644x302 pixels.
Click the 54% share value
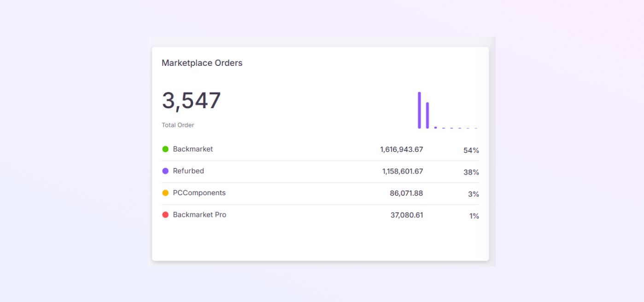pyautogui.click(x=471, y=151)
